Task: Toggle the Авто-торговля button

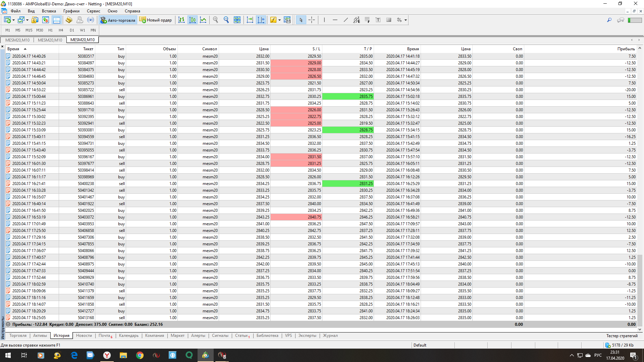Action: [x=118, y=20]
